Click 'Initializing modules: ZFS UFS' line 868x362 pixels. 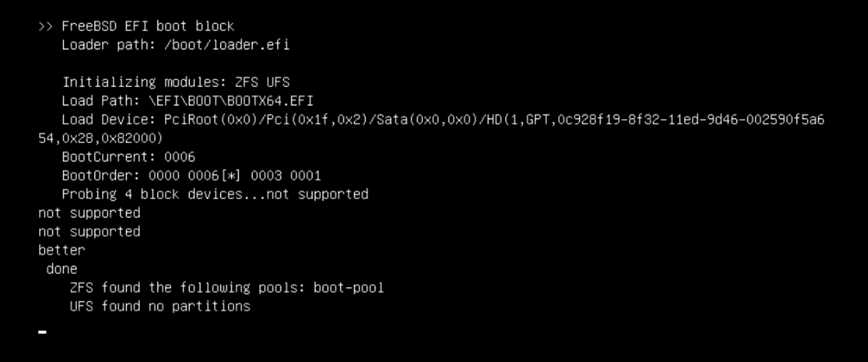pyautogui.click(x=176, y=82)
